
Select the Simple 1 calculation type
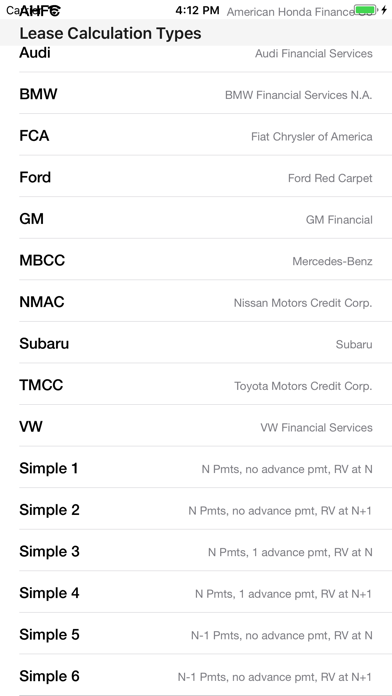pos(196,467)
